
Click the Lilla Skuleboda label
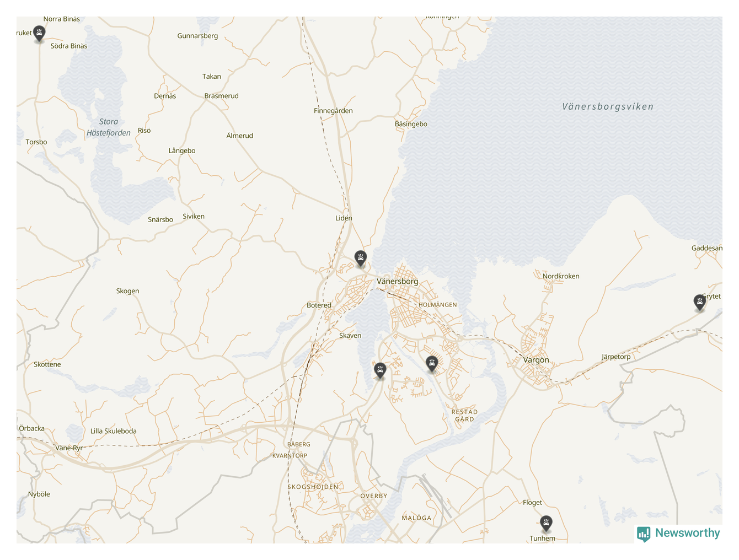click(114, 431)
